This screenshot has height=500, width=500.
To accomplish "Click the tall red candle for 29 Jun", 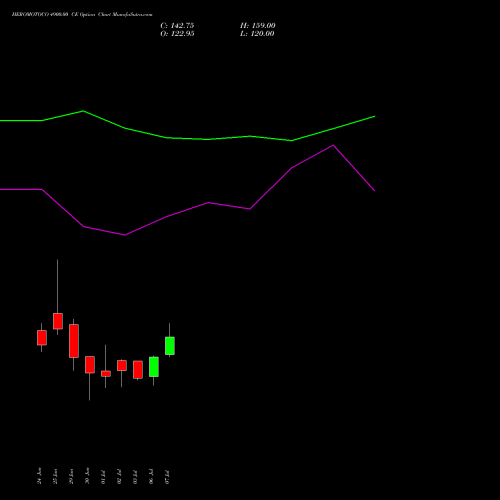I will point(74,341).
